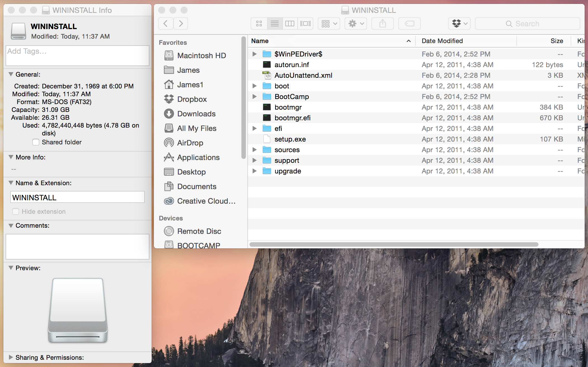The height and width of the screenshot is (367, 588).
Task: Collapse the Name & Extension section
Action: [11, 183]
